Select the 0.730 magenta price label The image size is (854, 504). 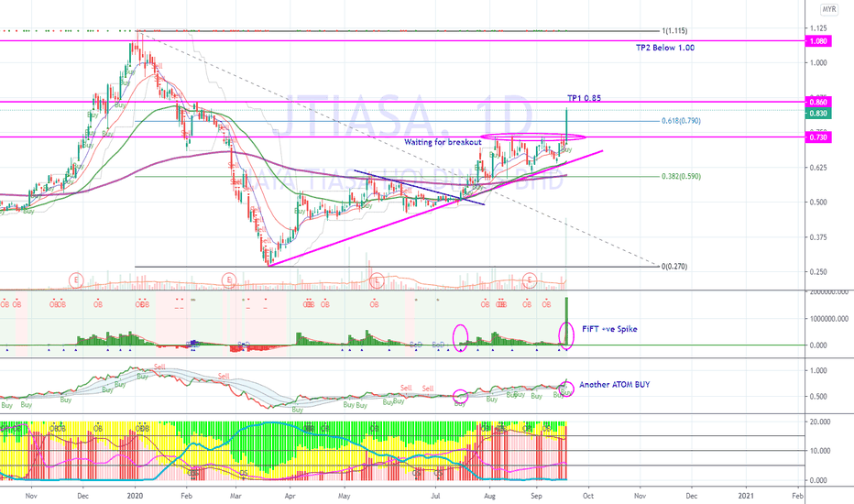point(818,137)
